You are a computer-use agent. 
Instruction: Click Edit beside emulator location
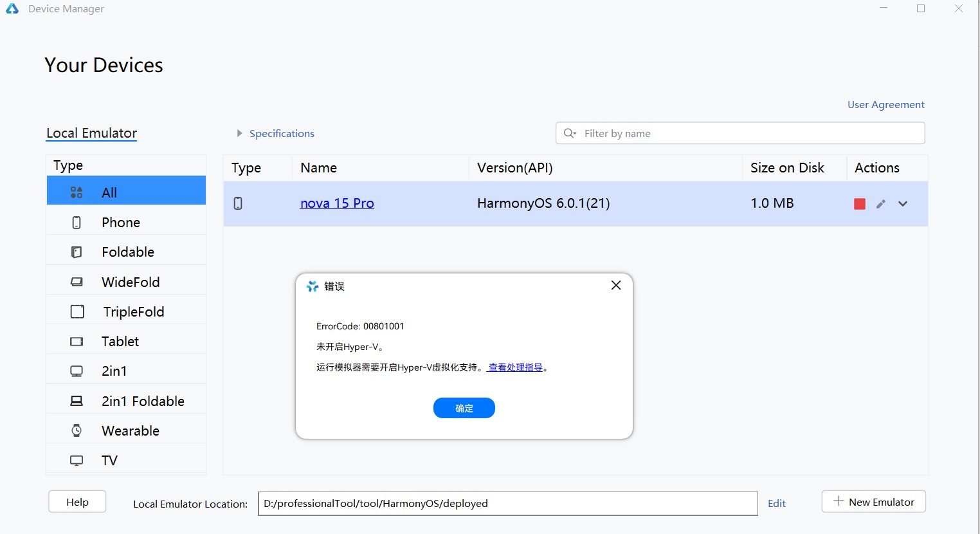777,504
